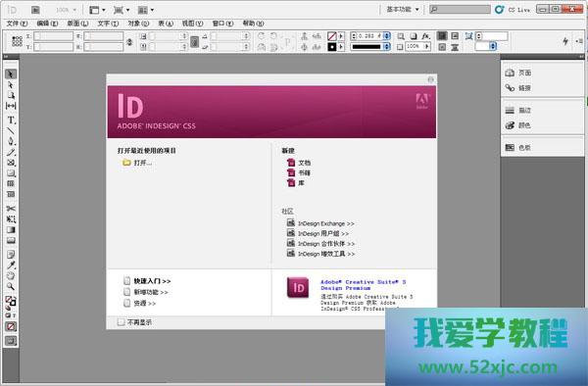Click the CS Live icon
The image size is (588, 386).
[x=499, y=10]
